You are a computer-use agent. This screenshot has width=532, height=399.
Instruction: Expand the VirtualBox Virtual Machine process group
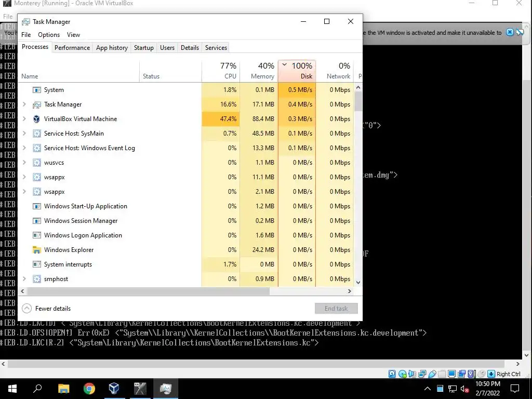point(24,119)
